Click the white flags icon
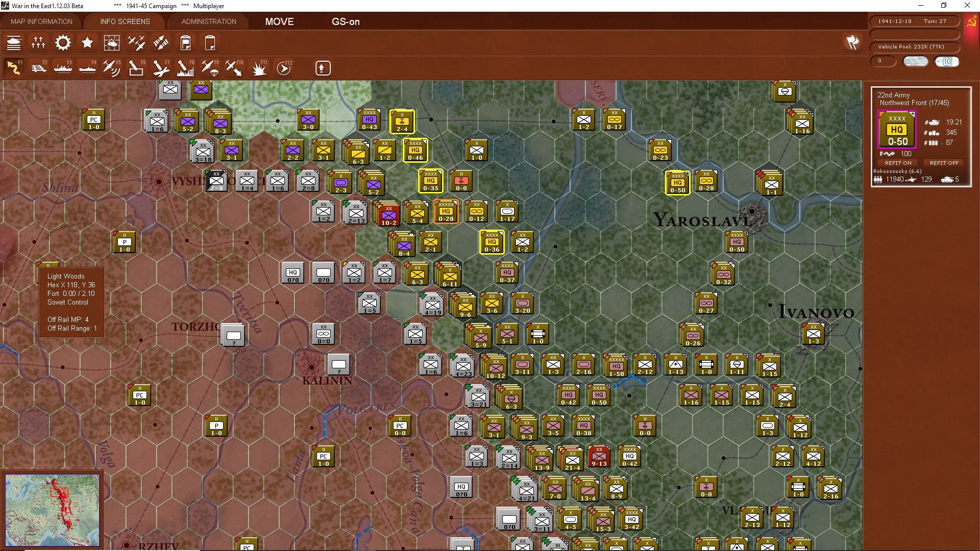Image resolution: width=980 pixels, height=551 pixels. pos(852,42)
